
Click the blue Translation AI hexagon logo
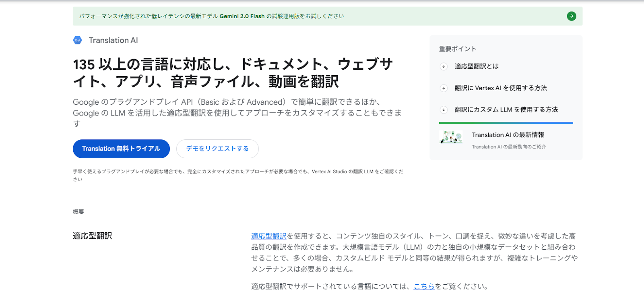(x=77, y=40)
